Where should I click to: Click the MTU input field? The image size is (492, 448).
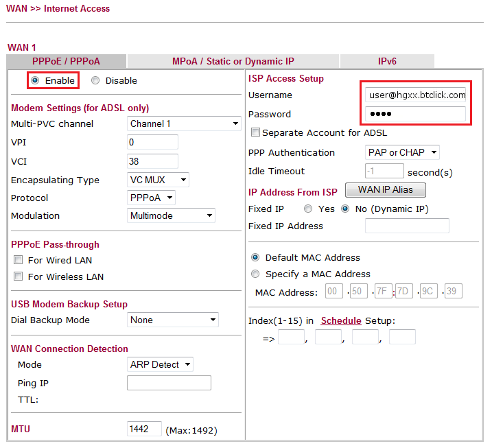pyautogui.click(x=144, y=429)
